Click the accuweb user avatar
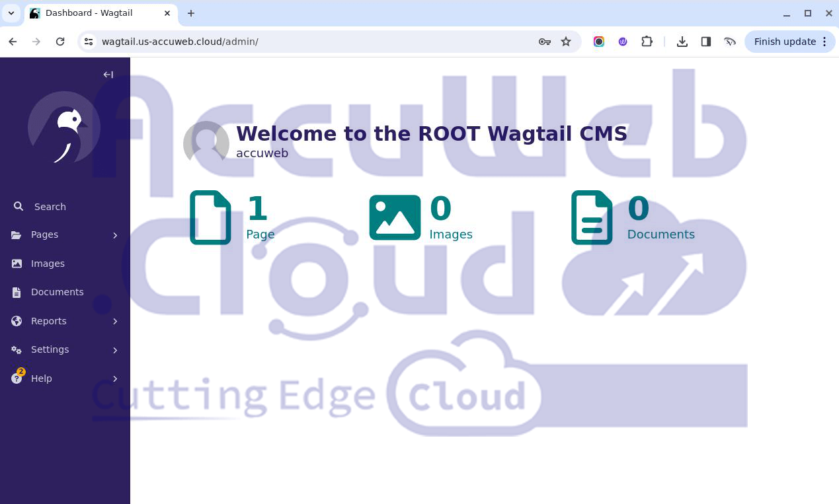Image resolution: width=839 pixels, height=504 pixels. [x=206, y=141]
